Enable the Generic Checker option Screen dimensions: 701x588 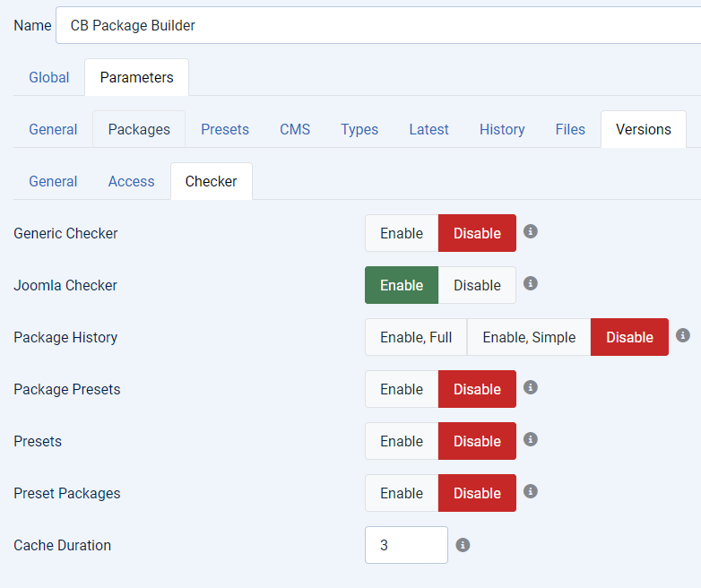point(402,233)
